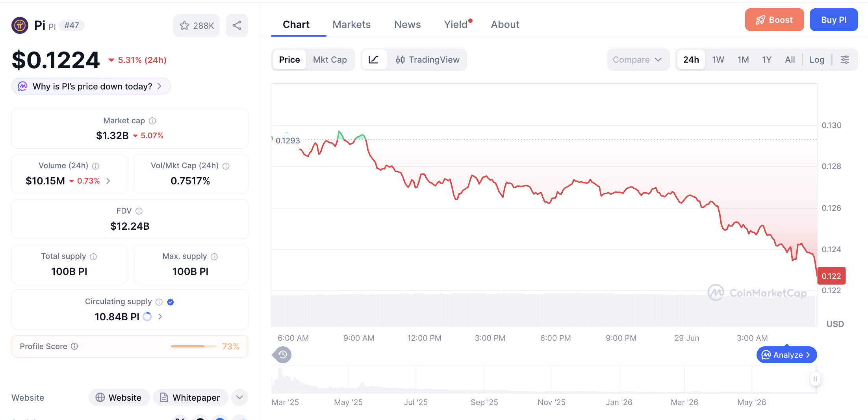Screen dimensions: 868x420
Task: Open the Yield tab
Action: (x=457, y=24)
